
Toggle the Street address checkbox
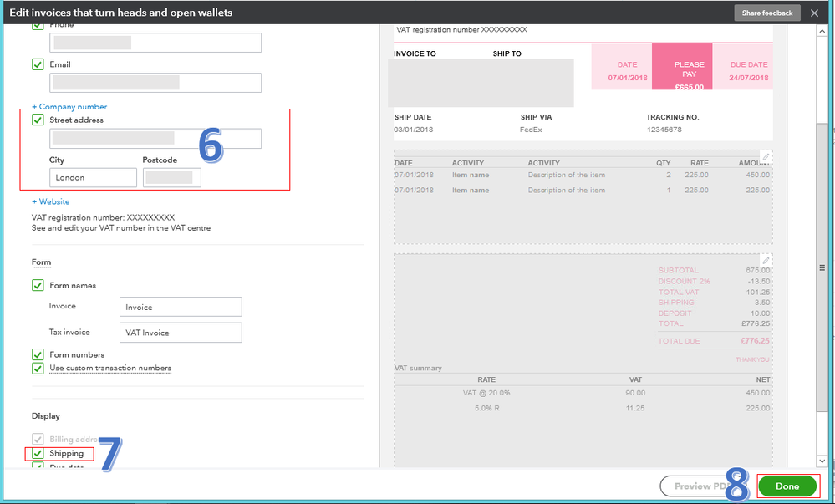[x=38, y=120]
